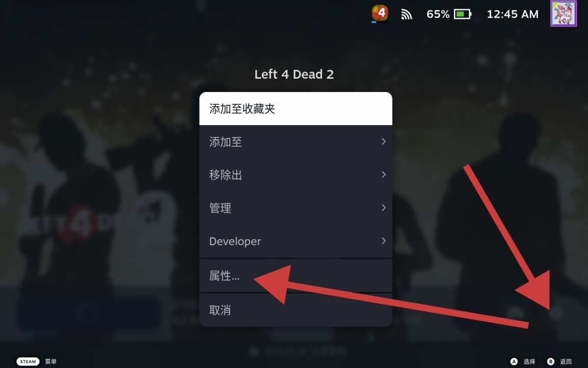Click the A button 选择 hint icon
Image resolution: width=588 pixels, height=368 pixels.
(x=514, y=361)
